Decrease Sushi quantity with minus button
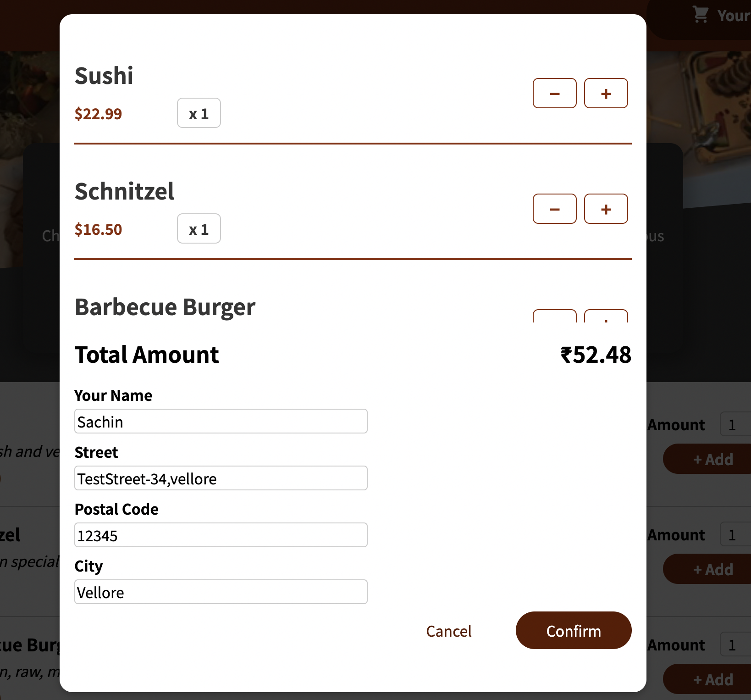751x700 pixels. [x=554, y=93]
